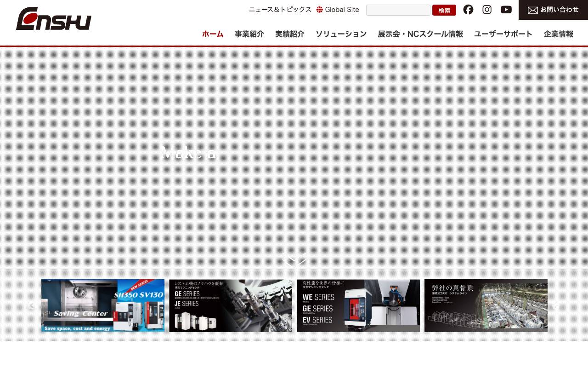The width and height of the screenshot is (588, 368).
Task: Go to previous carousel slide with left arrow
Action: click(31, 306)
